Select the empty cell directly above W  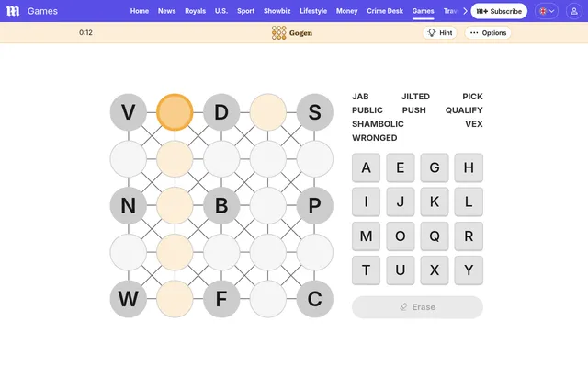click(129, 252)
